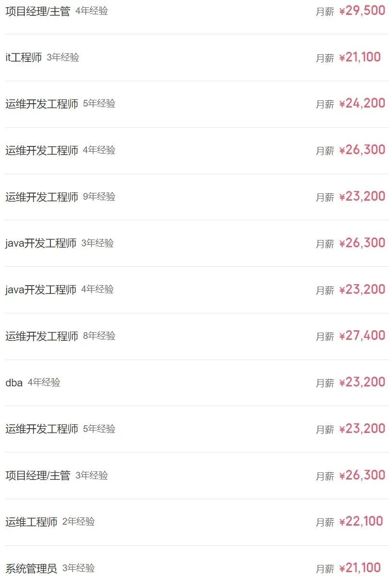Click the ¥21,100 salary for it工程师
389x588 pixels.
(x=360, y=58)
